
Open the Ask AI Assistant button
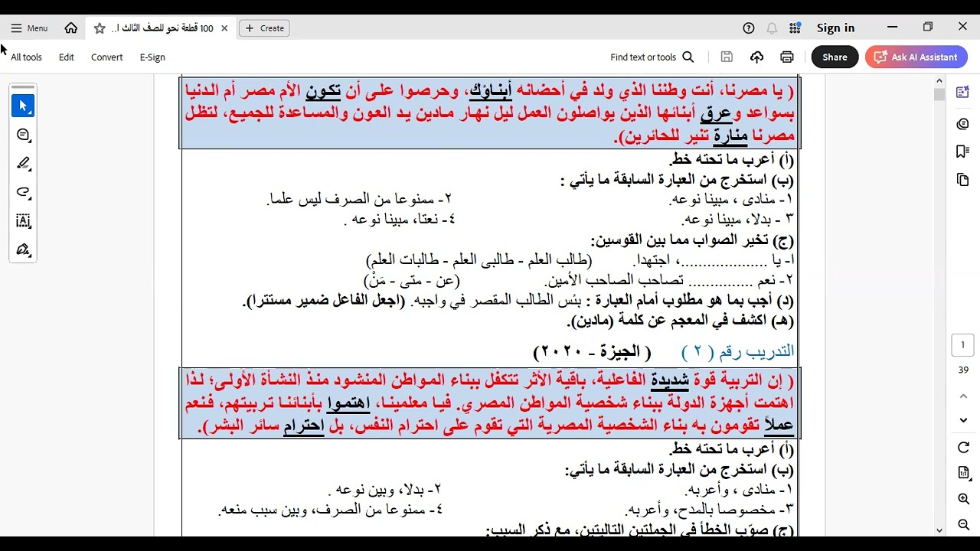tap(916, 57)
